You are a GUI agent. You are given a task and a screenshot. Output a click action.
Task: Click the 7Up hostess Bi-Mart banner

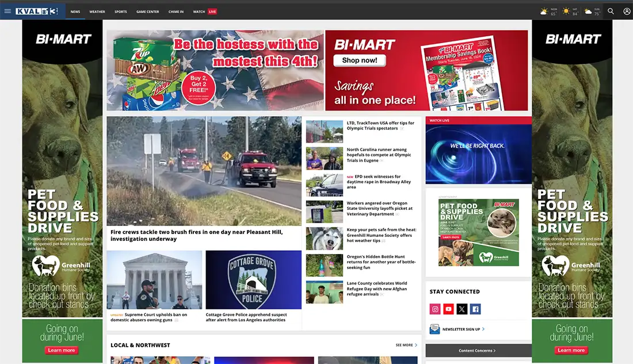[x=215, y=70]
